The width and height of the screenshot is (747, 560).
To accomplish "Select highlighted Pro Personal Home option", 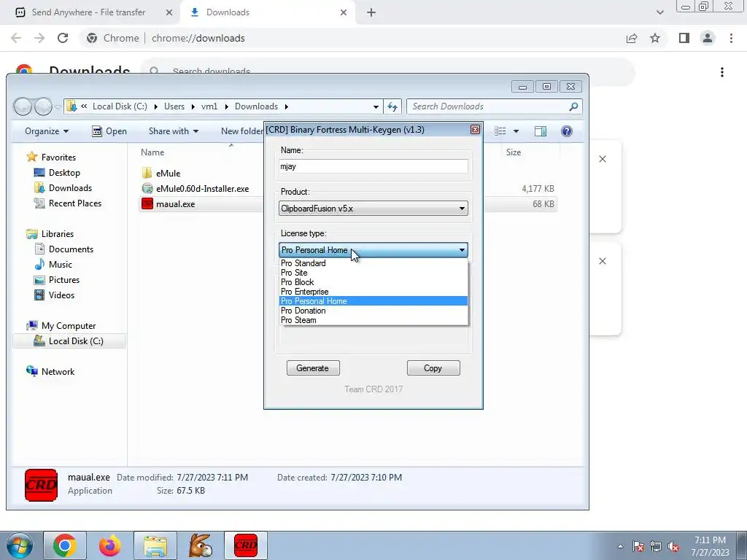I will click(x=373, y=301).
